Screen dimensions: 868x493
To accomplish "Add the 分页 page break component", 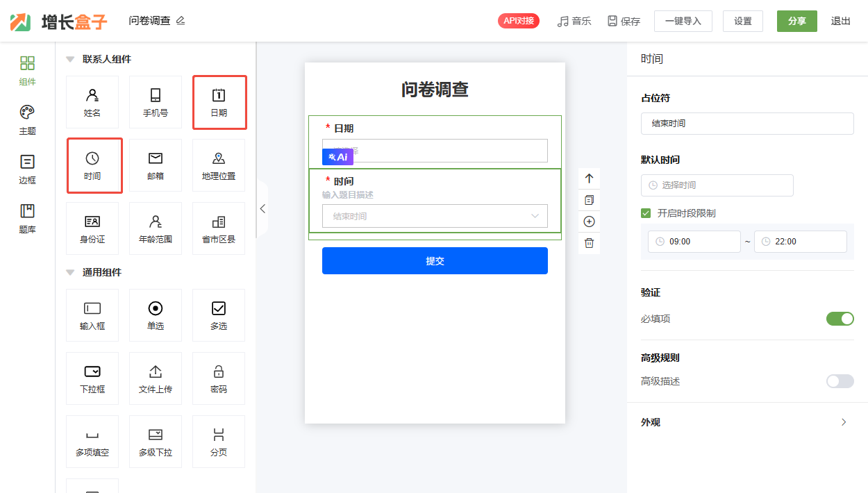I will (219, 442).
